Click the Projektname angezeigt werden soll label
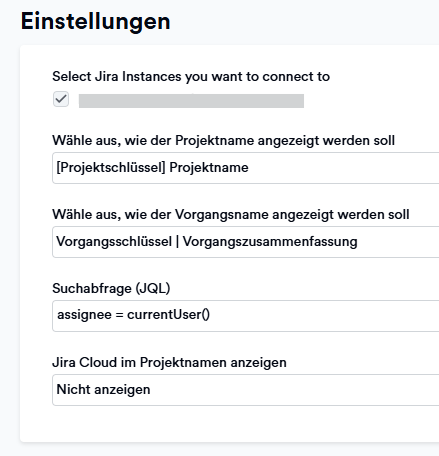 223,140
